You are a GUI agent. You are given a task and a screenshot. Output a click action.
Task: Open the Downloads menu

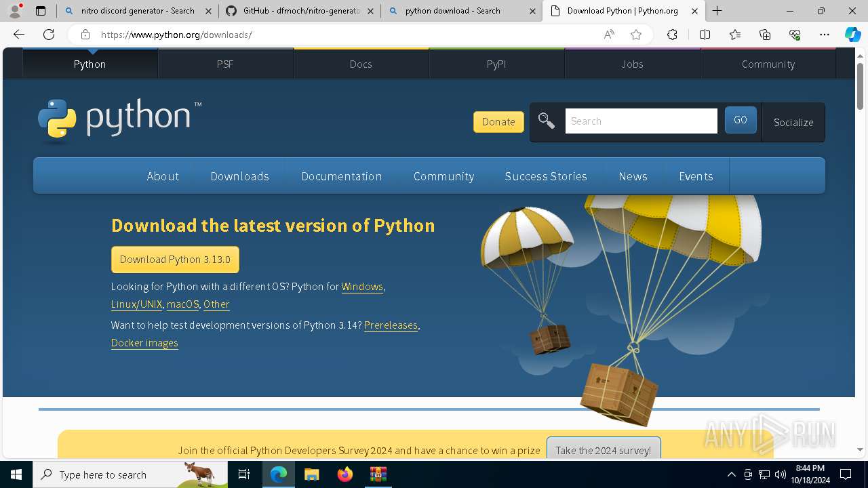point(239,176)
